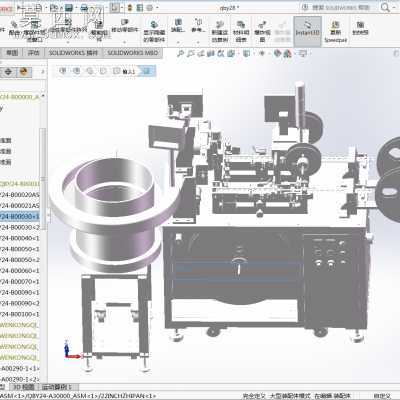This screenshot has width=400, height=400.
Task: Select tree item B00050<2
Action: [x=20, y=260]
